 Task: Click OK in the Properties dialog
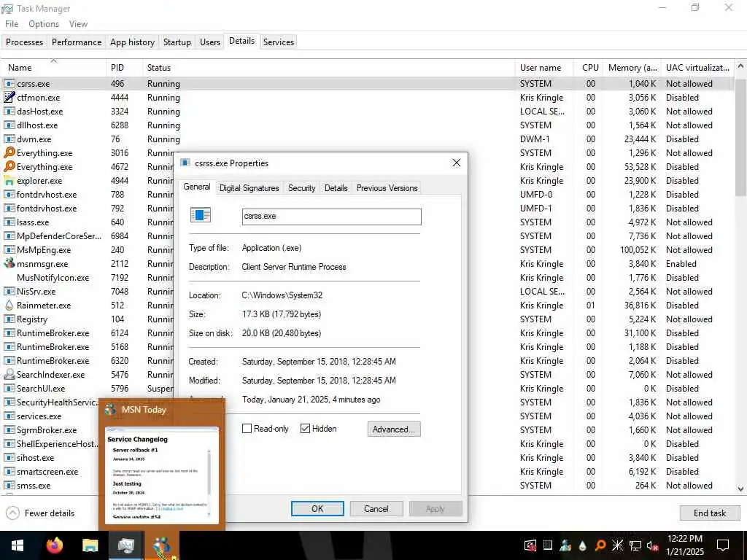tap(317, 508)
